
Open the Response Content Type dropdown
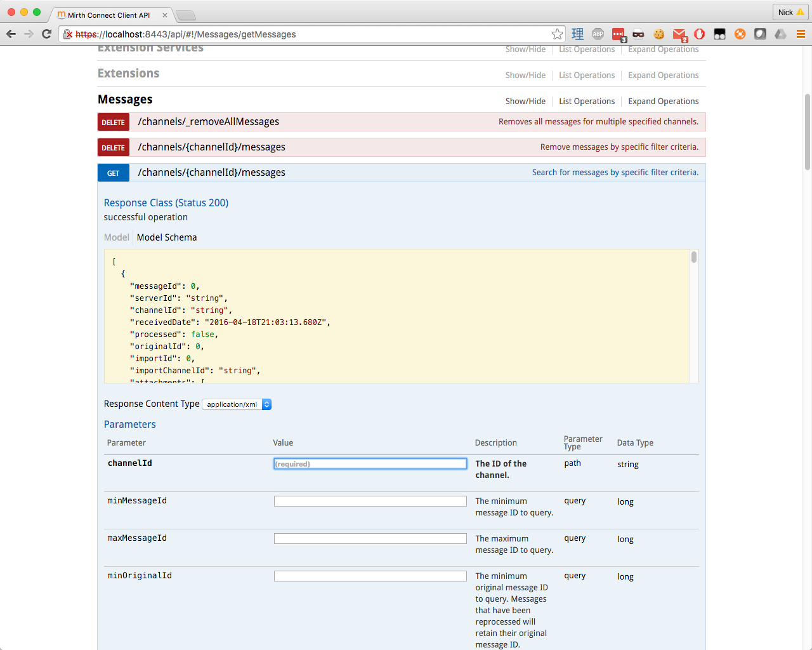click(237, 404)
